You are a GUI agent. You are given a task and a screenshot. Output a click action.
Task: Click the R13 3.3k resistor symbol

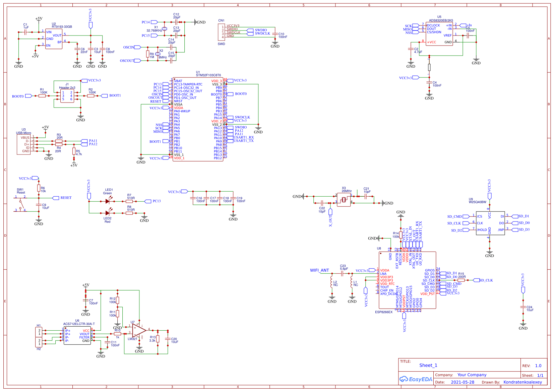[x=158, y=339]
